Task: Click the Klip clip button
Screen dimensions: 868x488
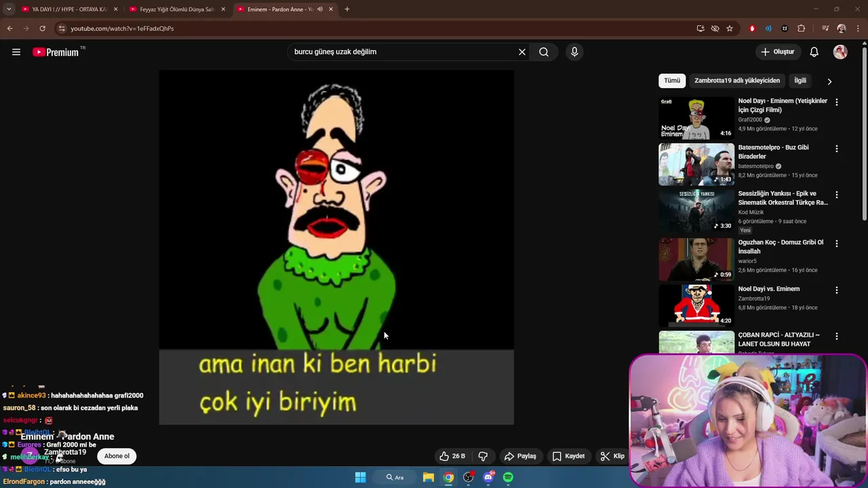Action: 612,456
